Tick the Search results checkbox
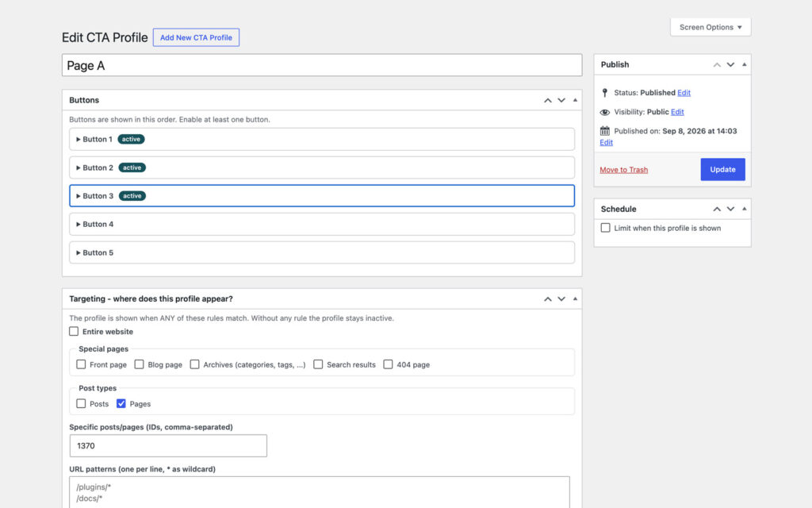Viewport: 812px width, 508px height. [x=318, y=364]
